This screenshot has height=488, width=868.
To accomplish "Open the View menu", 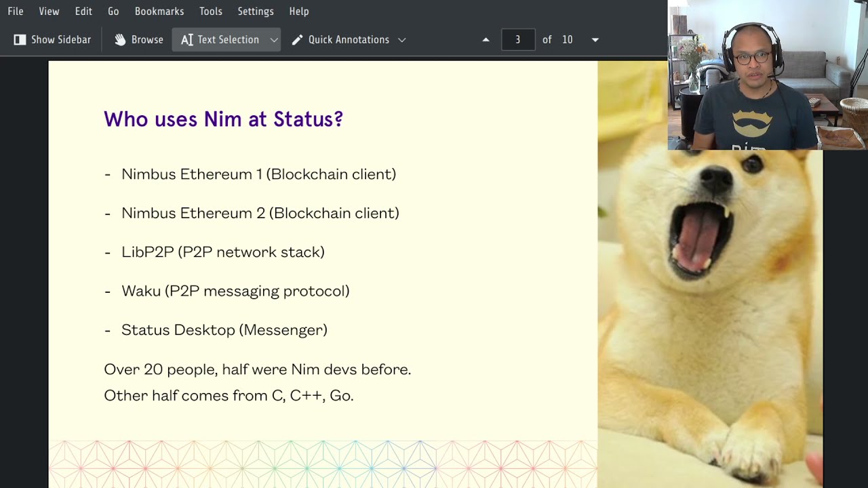I will [49, 12].
